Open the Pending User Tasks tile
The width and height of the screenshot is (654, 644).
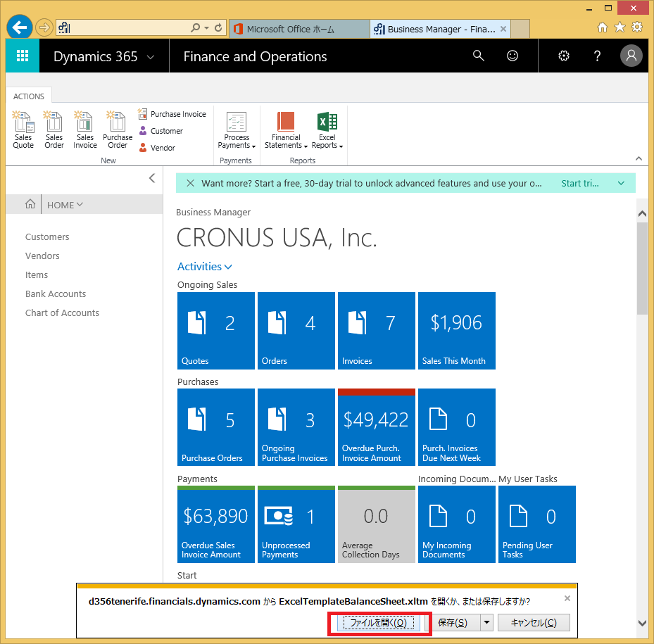click(x=537, y=524)
